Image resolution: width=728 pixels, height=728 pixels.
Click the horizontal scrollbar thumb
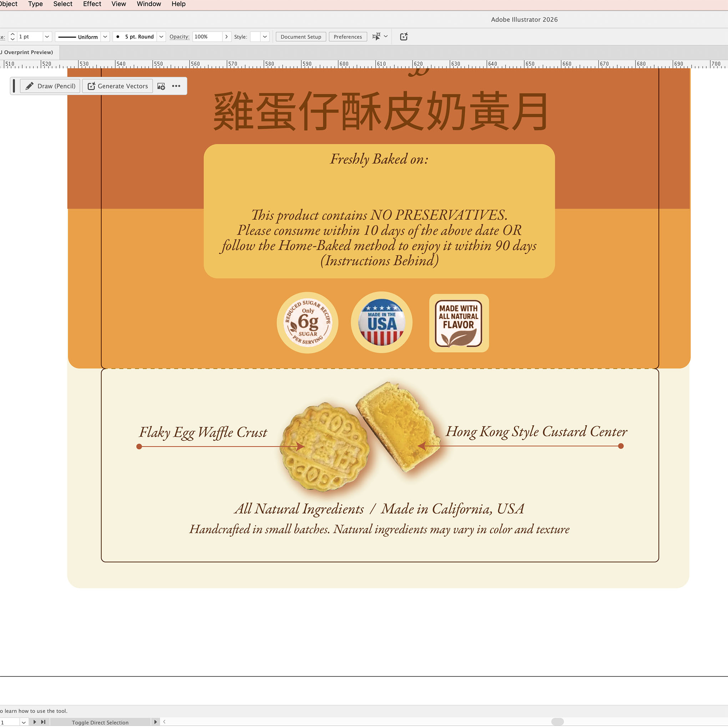pos(557,722)
